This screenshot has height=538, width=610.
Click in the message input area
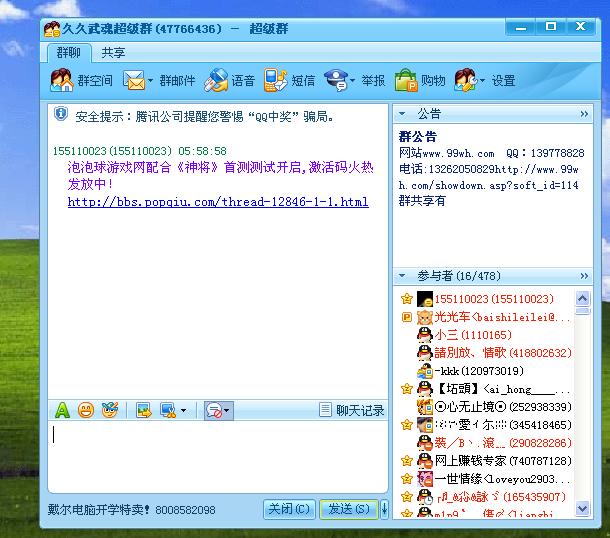pyautogui.click(x=218, y=456)
